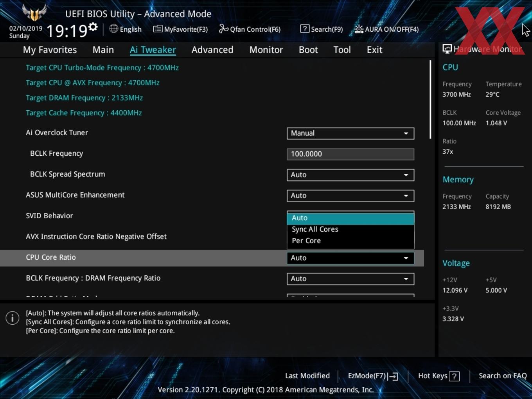Screen dimensions: 532x399
Task: Click Target CPU Turbo-Mode Frequency : 4700MHz text
Action: (x=102, y=68)
